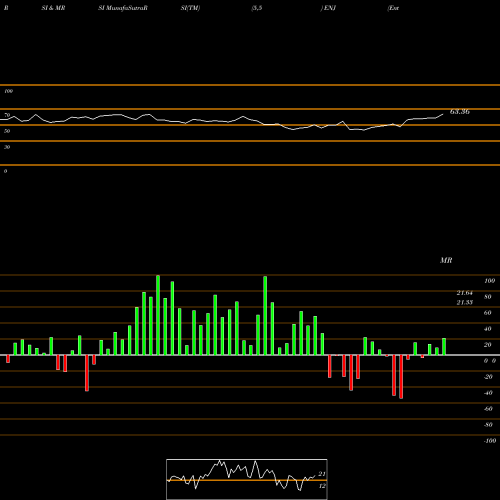The height and width of the screenshot is (500, 500).
Task: Click the value 12 in mini chart
Action: coord(322,486)
